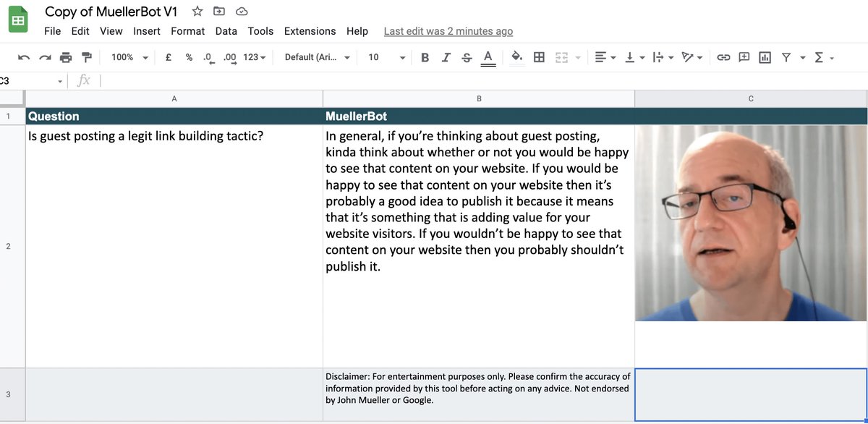
Task: Select column A header
Action: (x=174, y=98)
